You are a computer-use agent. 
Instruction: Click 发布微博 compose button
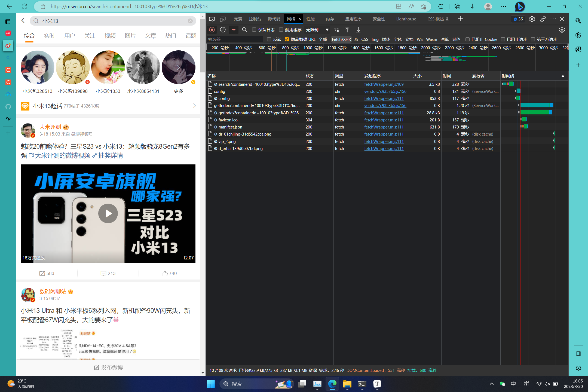108,367
